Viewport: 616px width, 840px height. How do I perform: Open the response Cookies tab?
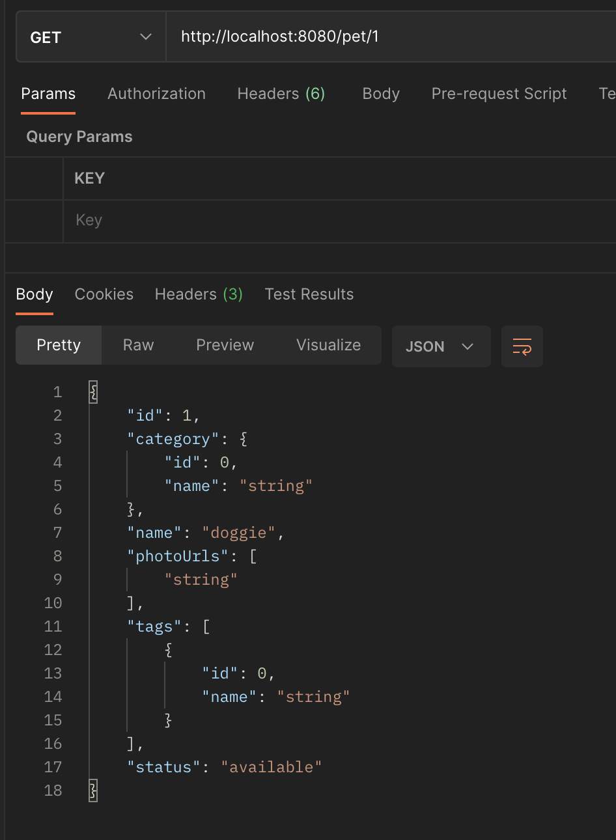104,294
